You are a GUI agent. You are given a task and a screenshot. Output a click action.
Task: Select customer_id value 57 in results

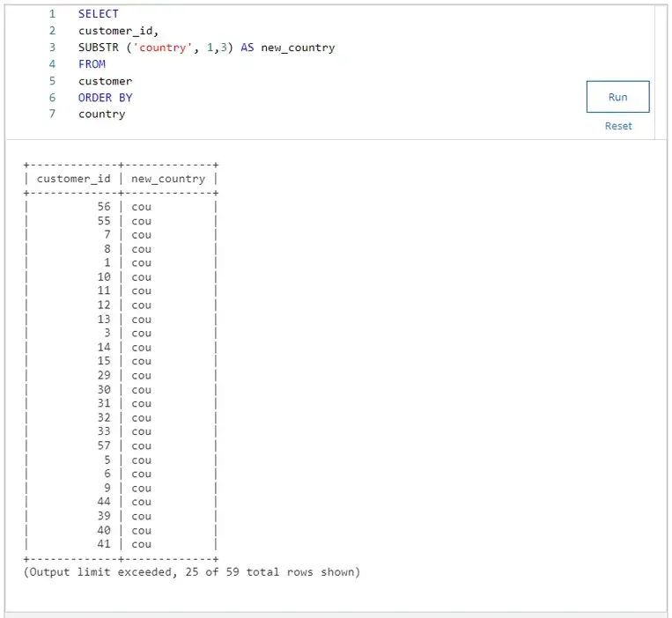[x=104, y=445]
